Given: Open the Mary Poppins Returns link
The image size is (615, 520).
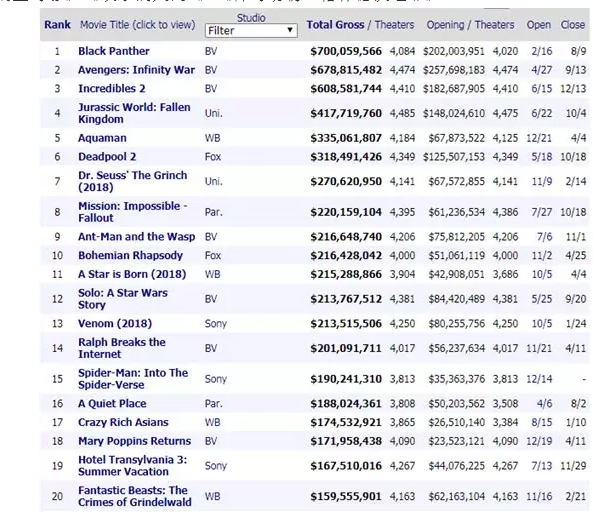Looking at the screenshot, I should coord(135,441).
